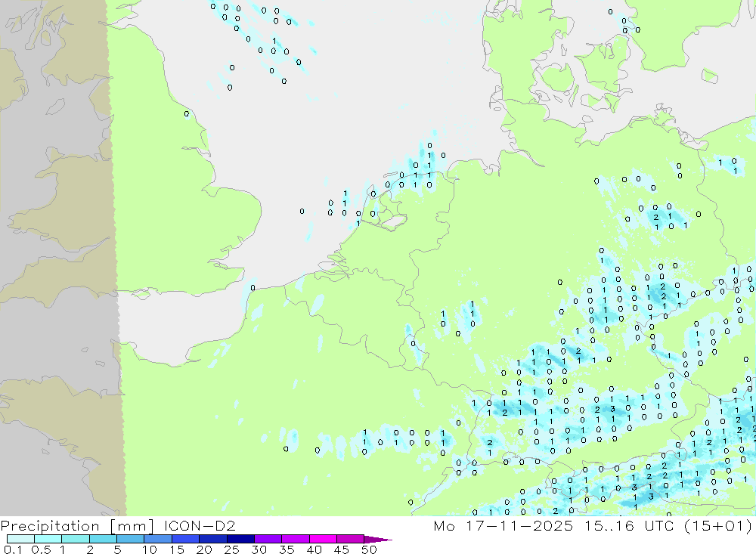Click the 25–30 mm navy legend swatch

(240, 539)
